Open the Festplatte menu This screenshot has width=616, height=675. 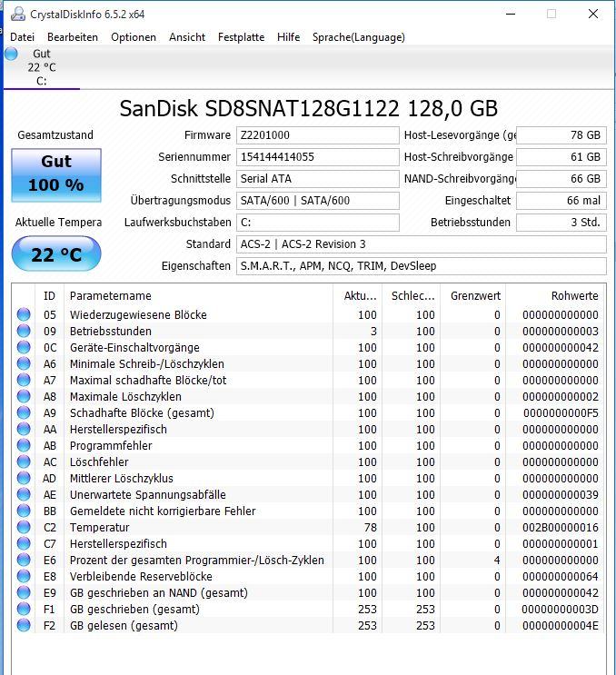pyautogui.click(x=241, y=37)
